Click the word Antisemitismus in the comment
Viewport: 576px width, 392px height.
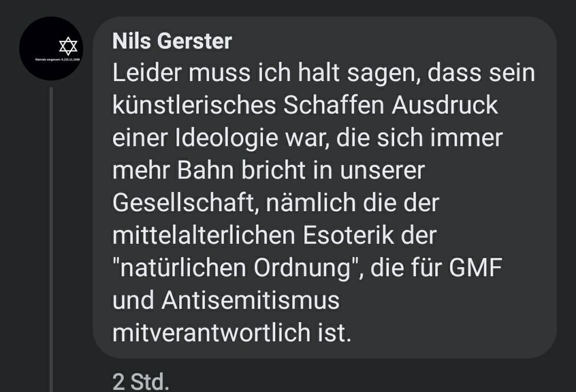pyautogui.click(x=250, y=300)
